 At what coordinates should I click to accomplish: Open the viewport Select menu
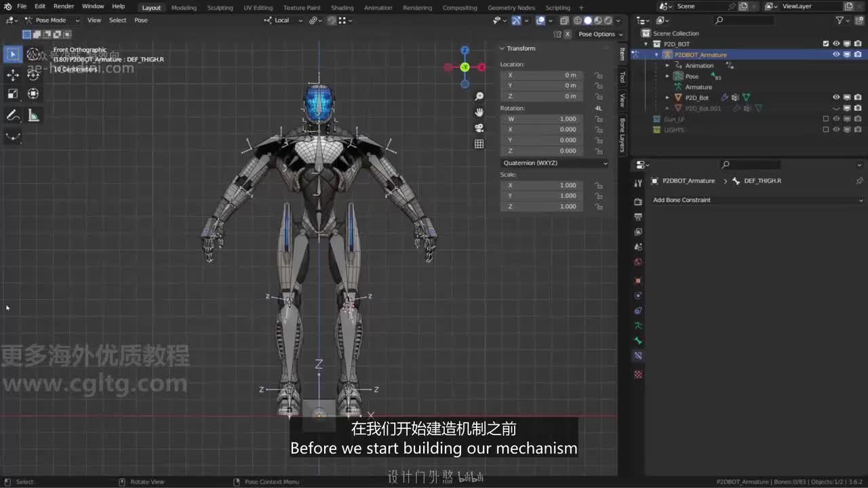[118, 20]
